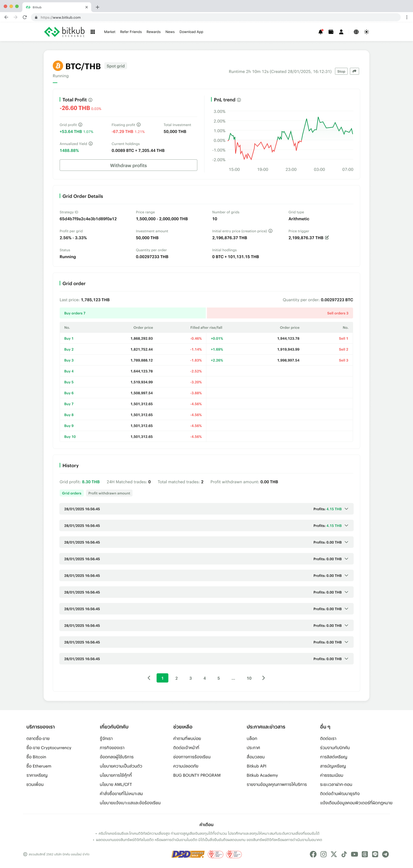The image size is (413, 868).
Task: Expand the first history row with 4.15 THB
Action: (x=206, y=509)
